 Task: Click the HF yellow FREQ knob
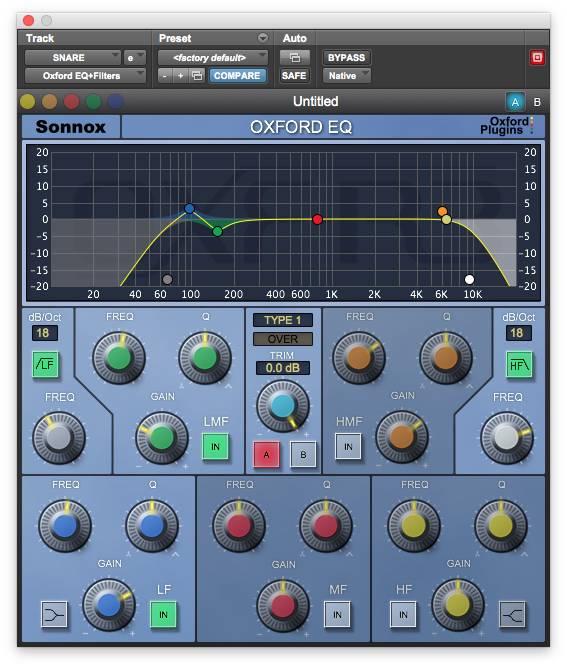click(x=413, y=526)
